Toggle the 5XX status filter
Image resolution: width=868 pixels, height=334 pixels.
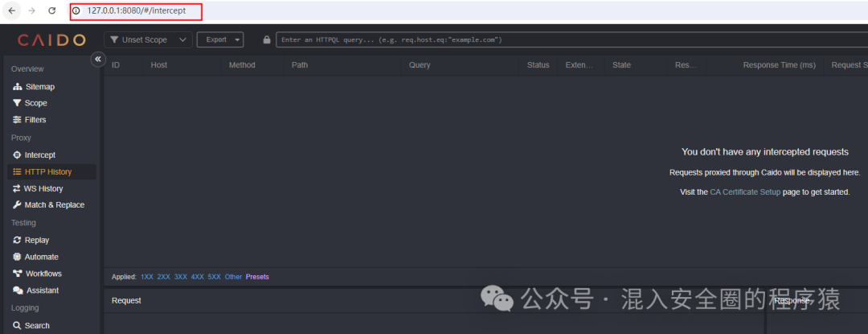(215, 277)
